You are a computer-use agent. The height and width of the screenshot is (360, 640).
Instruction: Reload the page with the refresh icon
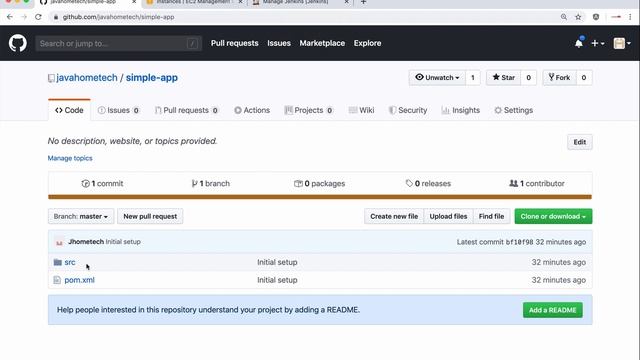pos(38,17)
